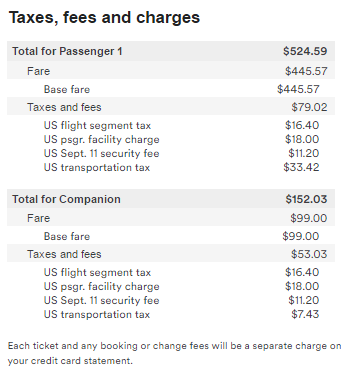Viewport: 360px width, 375px height.
Task: Click the separate charge disclaimer text
Action: 174,353
